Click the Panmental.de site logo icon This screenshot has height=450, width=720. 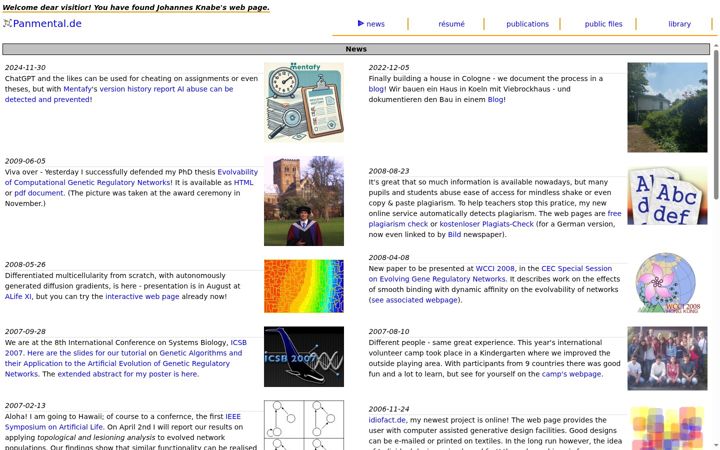7,23
